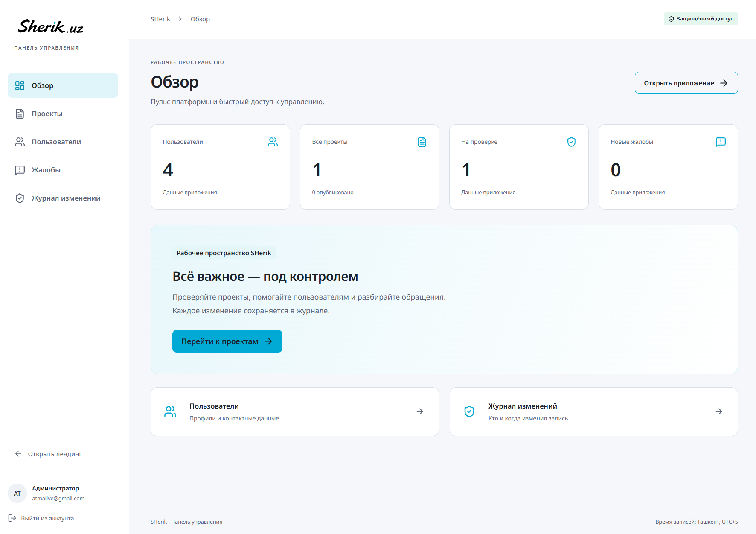The height and width of the screenshot is (534, 756).
Task: Click the Обзор breadcrumb text
Action: click(x=200, y=19)
